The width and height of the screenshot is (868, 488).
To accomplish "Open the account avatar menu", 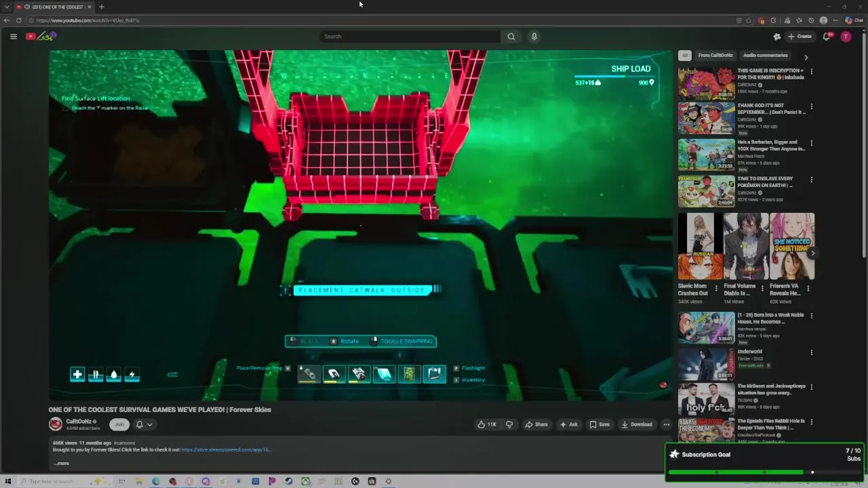I will tap(846, 37).
